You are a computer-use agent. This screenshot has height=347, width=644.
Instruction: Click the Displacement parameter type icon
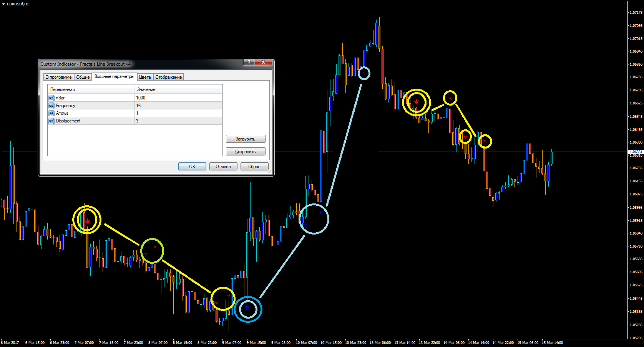point(51,121)
